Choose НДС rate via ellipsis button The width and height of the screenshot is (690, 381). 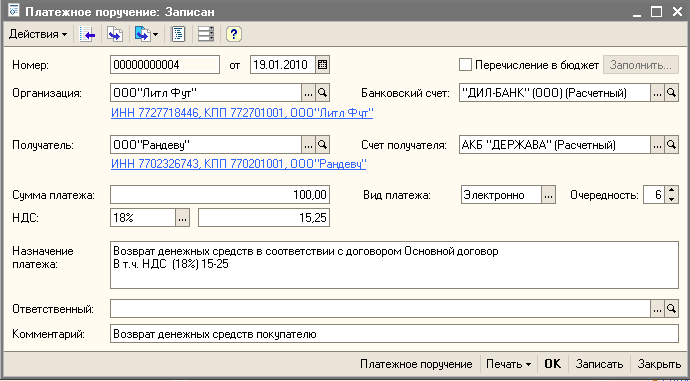(x=183, y=218)
